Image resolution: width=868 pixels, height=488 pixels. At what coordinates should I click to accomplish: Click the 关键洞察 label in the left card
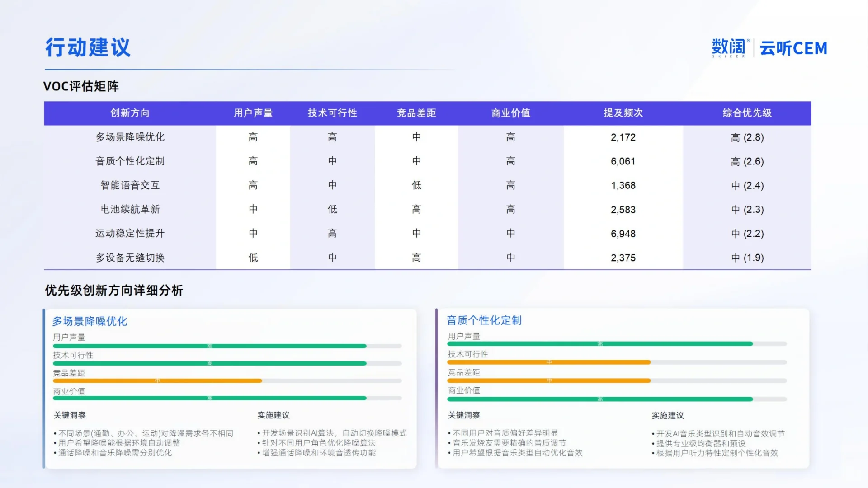pyautogui.click(x=71, y=415)
